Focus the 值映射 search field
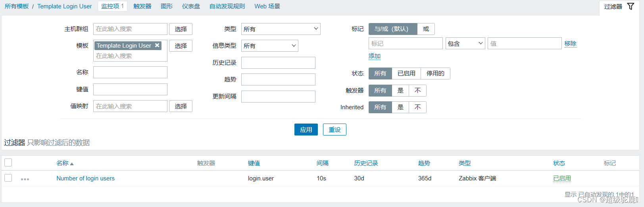Viewport: 644px width, 207px height. [x=130, y=106]
